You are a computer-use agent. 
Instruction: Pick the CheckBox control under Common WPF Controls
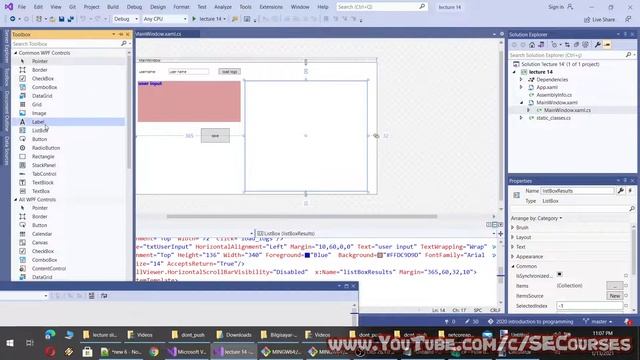pos(42,78)
